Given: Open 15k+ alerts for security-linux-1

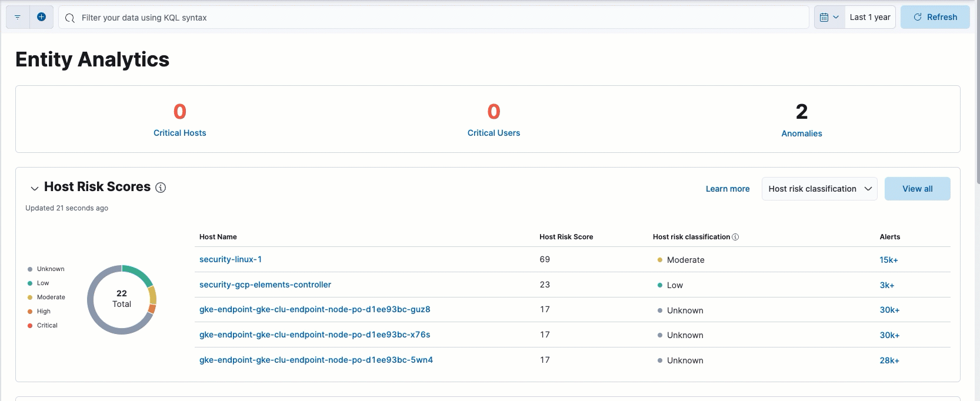Looking at the screenshot, I should (x=888, y=260).
